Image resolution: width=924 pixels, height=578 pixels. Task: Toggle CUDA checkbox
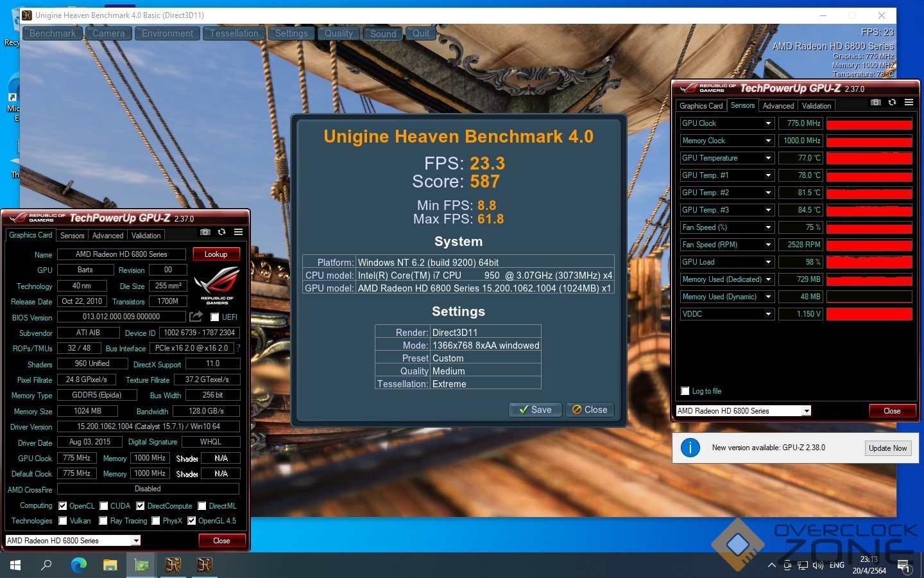pyautogui.click(x=103, y=506)
